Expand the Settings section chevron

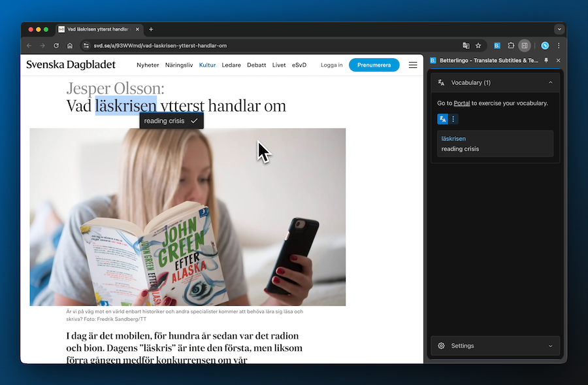tap(550, 346)
